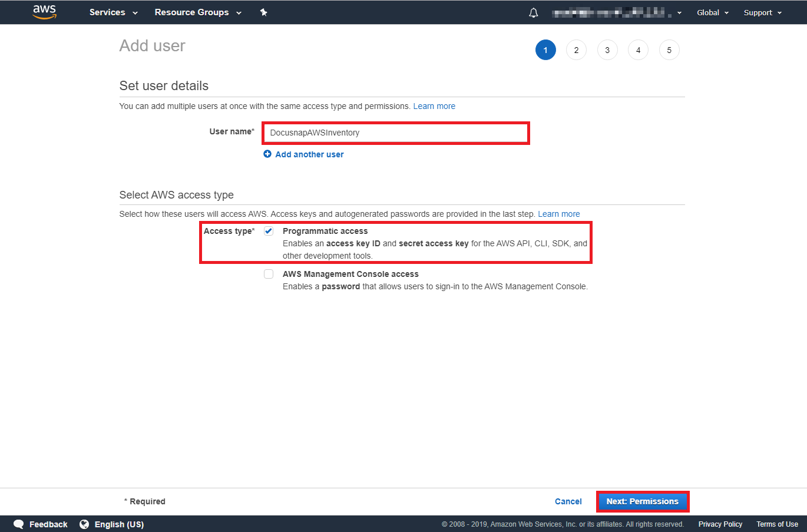Click the AWS logo home icon
This screenshot has width=807, height=532.
(x=44, y=12)
